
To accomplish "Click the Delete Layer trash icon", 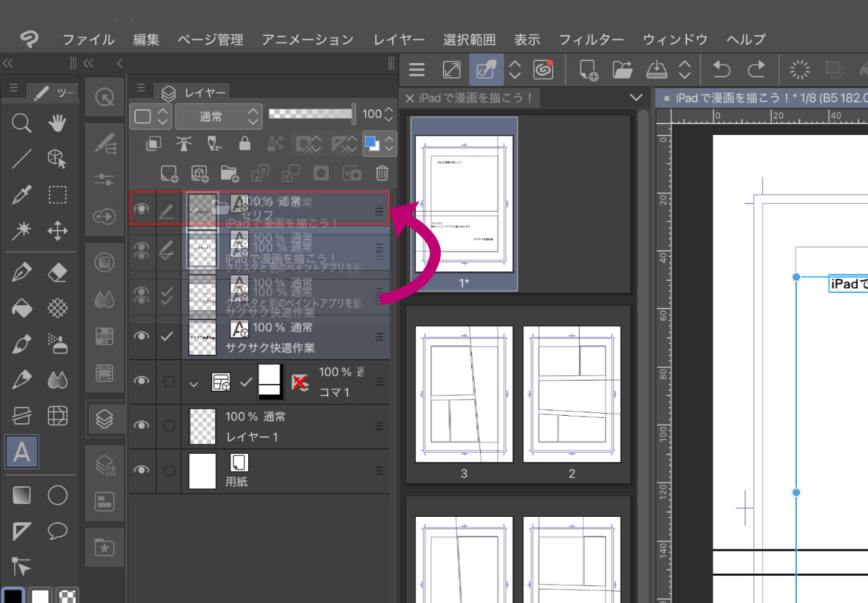I will [x=382, y=173].
